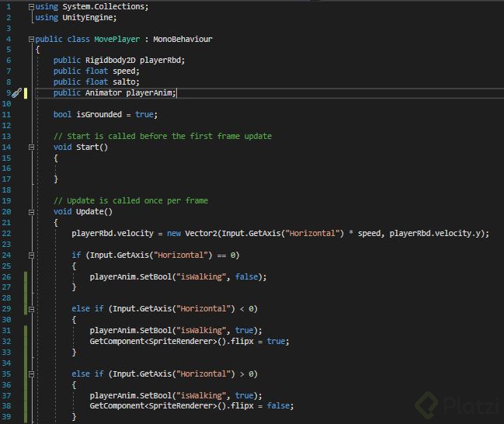Collapse the else if block at line 29
The image size is (504, 424).
(31, 309)
